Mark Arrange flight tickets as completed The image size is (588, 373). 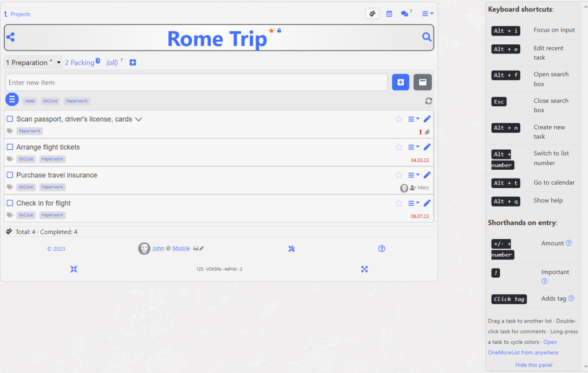click(x=10, y=147)
